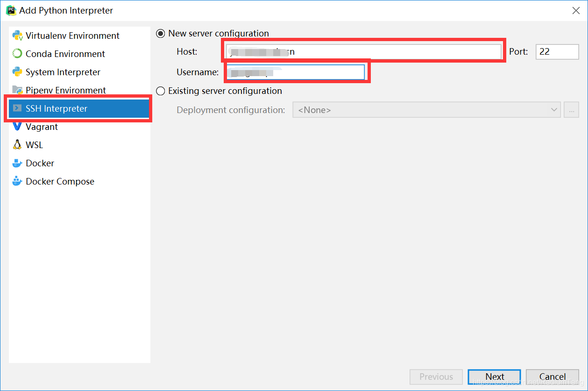Viewport: 588px width, 391px height.
Task: Select Existing server configuration radio button
Action: (161, 91)
